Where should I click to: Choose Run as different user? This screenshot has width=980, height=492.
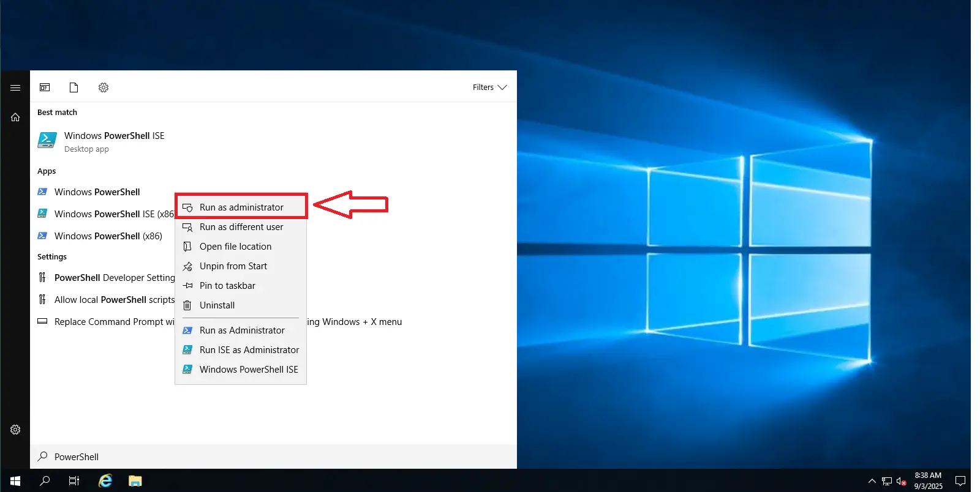tap(241, 227)
